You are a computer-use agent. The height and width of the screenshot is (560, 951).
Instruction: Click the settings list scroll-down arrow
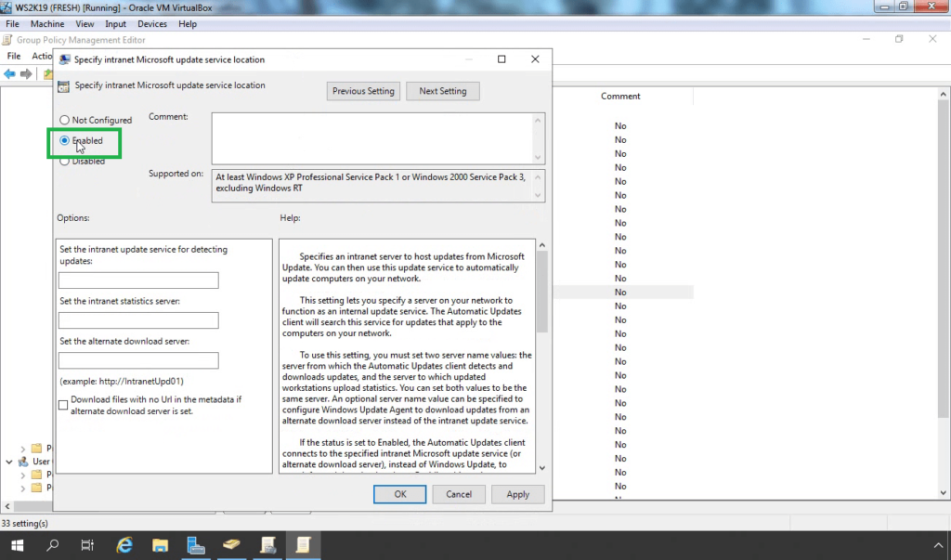point(944,492)
